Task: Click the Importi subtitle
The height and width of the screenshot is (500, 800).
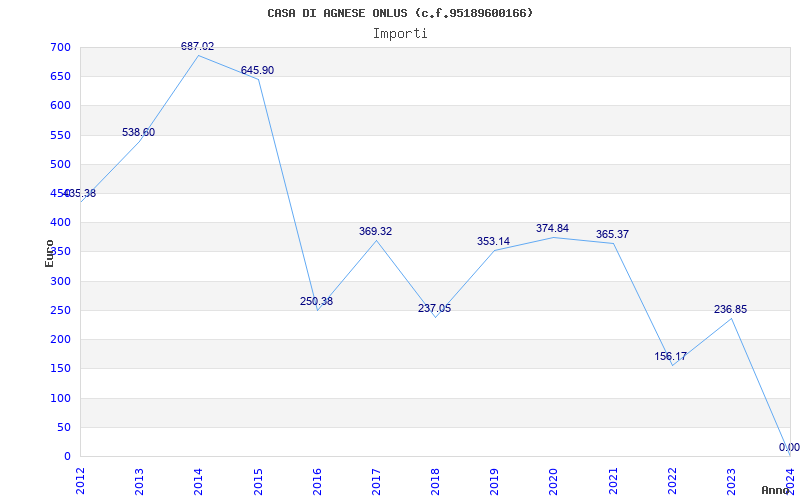Action: pyautogui.click(x=400, y=34)
